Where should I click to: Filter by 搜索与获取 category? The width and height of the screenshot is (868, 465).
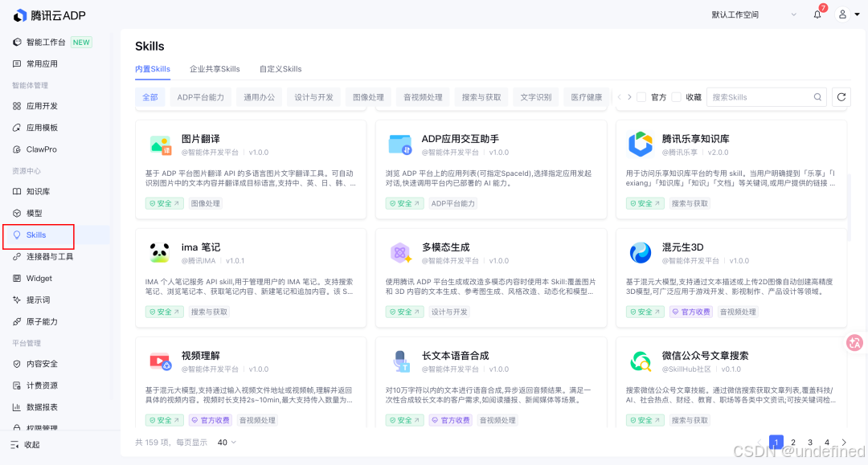[481, 97]
